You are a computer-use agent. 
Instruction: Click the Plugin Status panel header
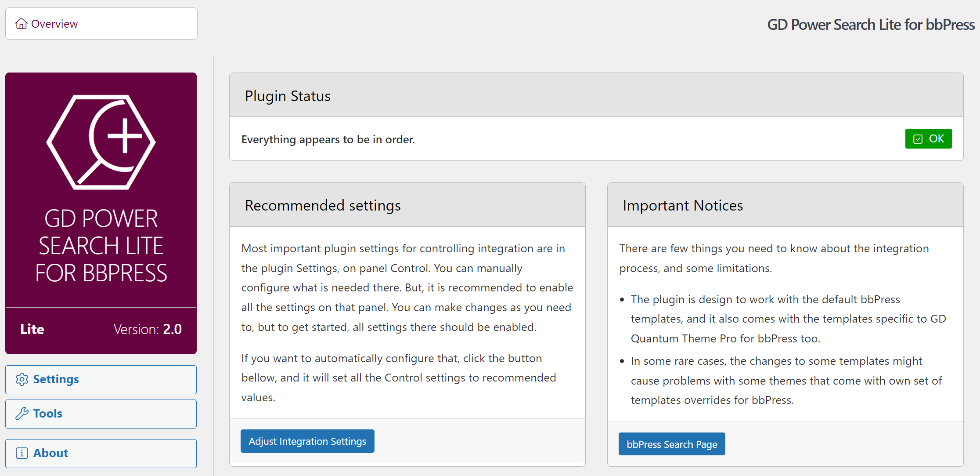[596, 95]
